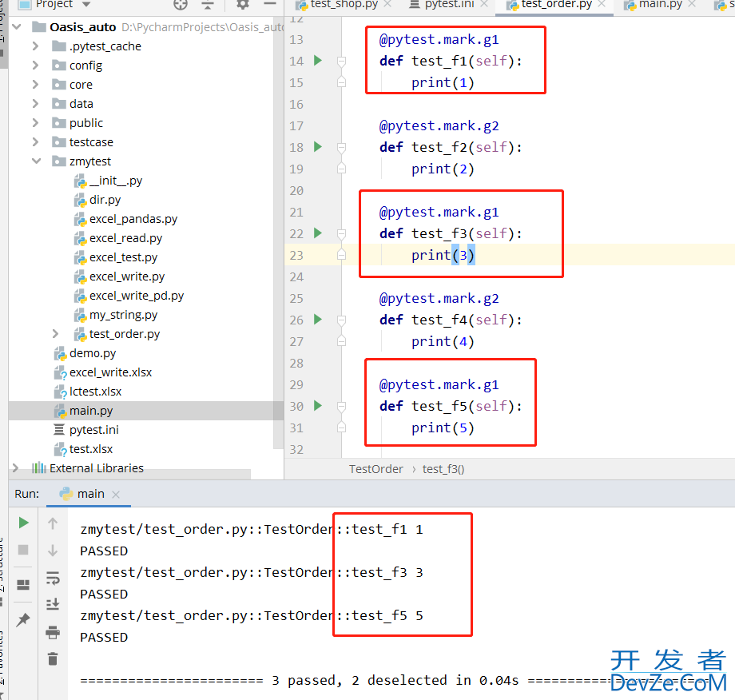Click the pin tab icon in Run panel
The height and width of the screenshot is (700, 735).
[x=23, y=620]
